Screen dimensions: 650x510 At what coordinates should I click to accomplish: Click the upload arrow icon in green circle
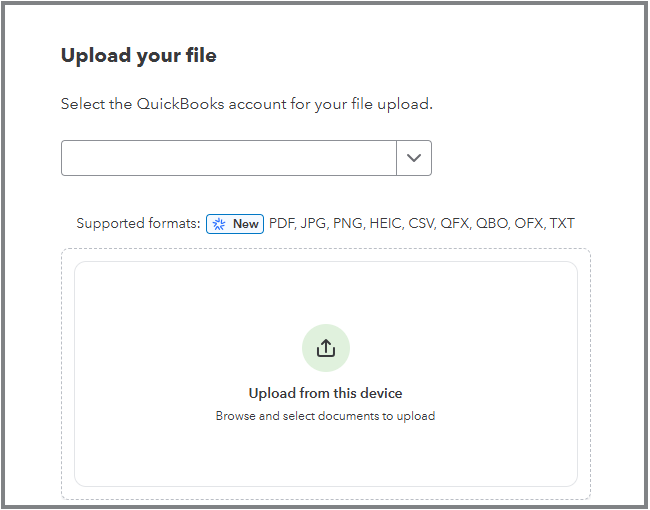pos(326,348)
